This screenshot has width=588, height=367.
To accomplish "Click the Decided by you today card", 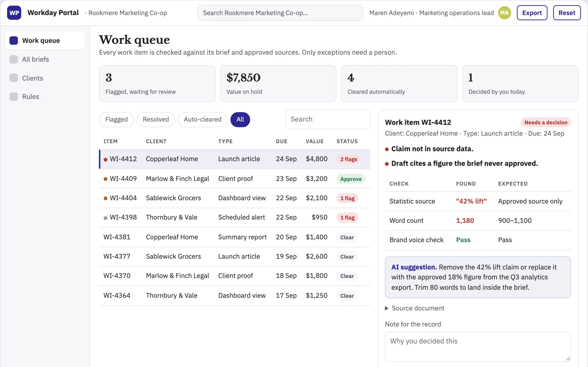I will click(x=520, y=84).
